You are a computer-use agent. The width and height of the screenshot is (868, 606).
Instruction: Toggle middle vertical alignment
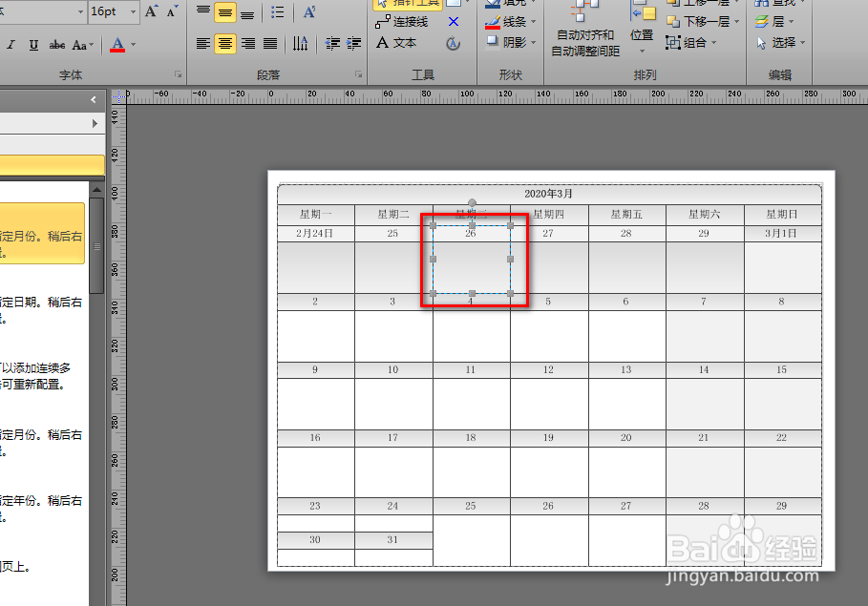225,12
